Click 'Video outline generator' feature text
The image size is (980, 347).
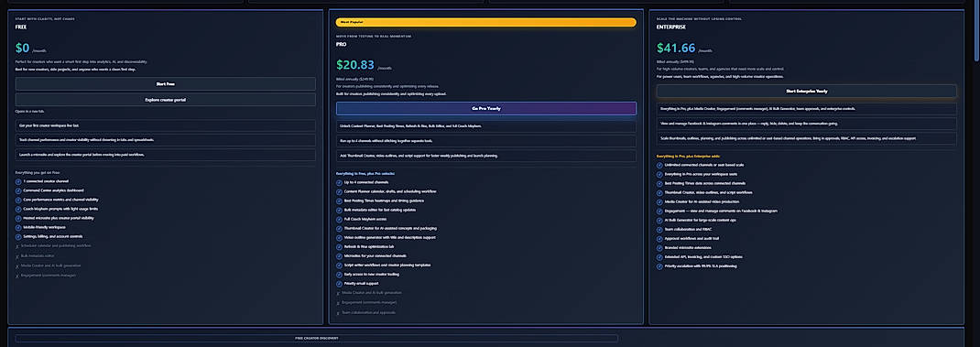389,237
